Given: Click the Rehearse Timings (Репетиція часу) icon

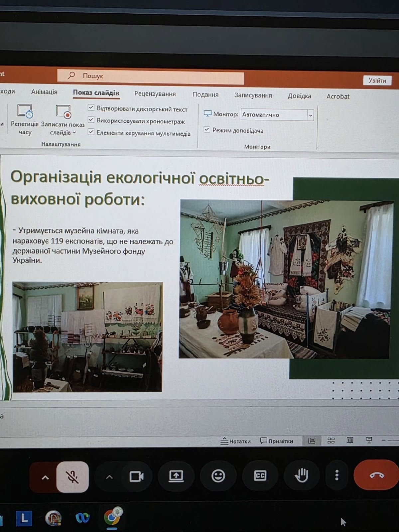Looking at the screenshot, I should pos(25,112).
